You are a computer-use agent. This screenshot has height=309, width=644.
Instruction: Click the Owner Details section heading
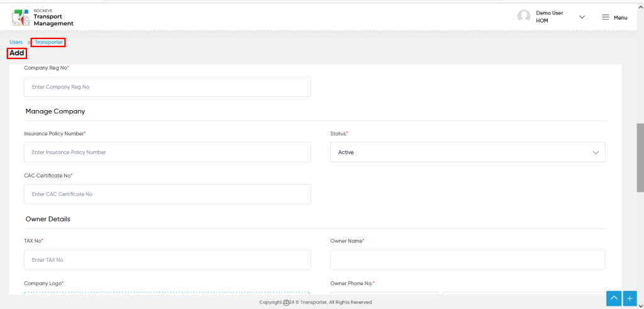[x=48, y=219]
